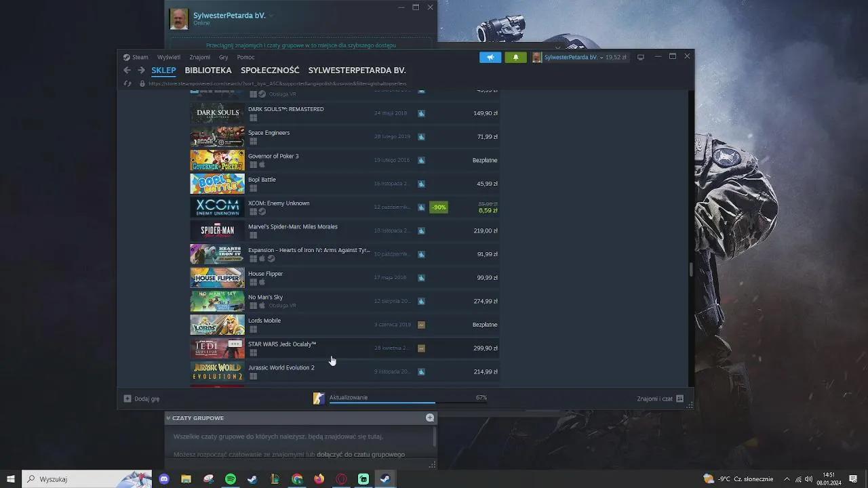
Task: Click the friends window profile avatar
Action: pos(179,19)
